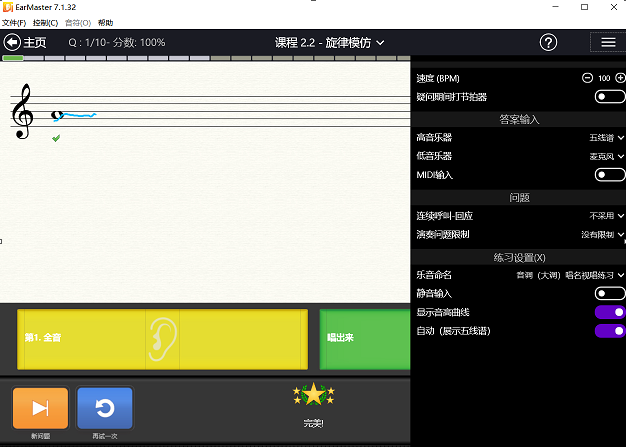
Task: Click the green 唱出来 button
Action: [364, 338]
